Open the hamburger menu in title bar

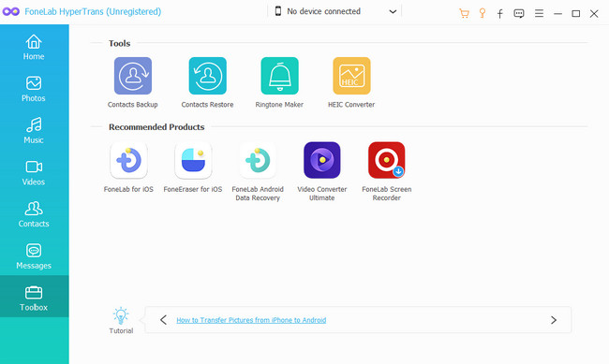tap(539, 14)
